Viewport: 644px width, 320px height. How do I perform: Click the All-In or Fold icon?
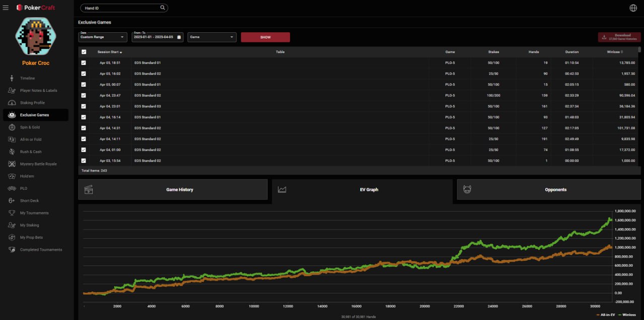pos(12,139)
